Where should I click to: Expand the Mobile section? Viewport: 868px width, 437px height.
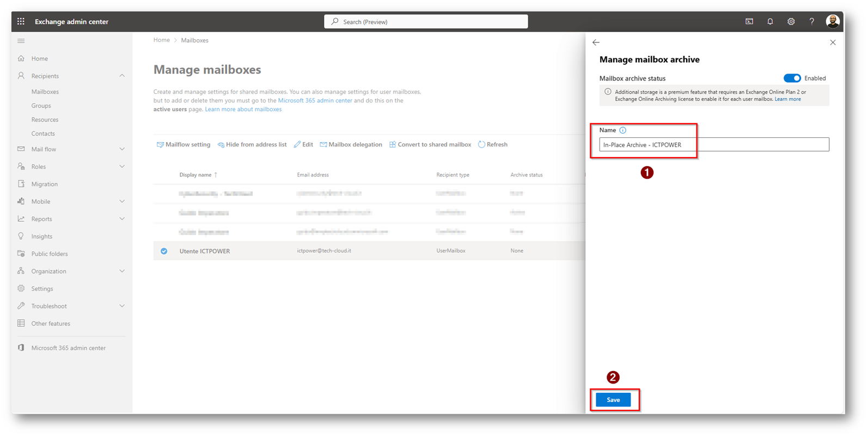click(122, 201)
